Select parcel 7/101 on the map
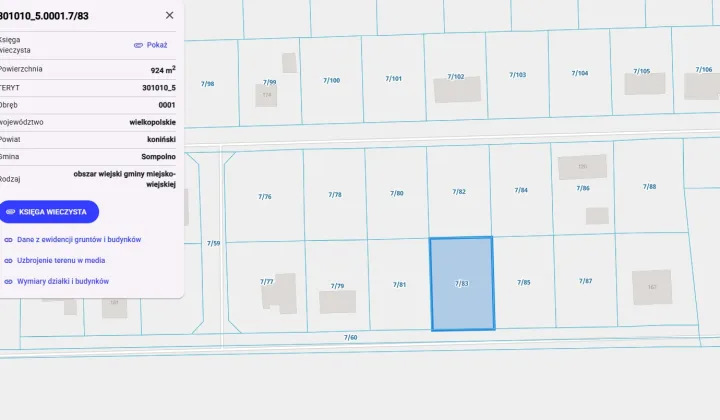720x420 pixels. click(x=394, y=78)
